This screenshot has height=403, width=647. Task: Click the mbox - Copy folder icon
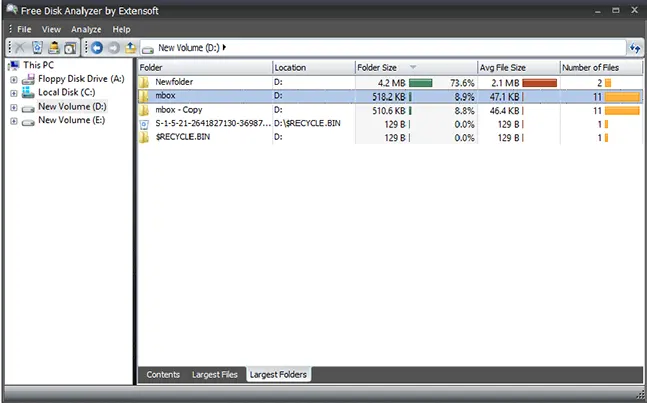144,110
